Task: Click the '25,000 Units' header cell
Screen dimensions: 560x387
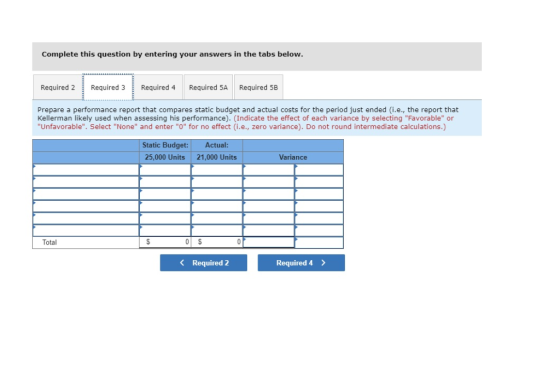Action: [165, 157]
